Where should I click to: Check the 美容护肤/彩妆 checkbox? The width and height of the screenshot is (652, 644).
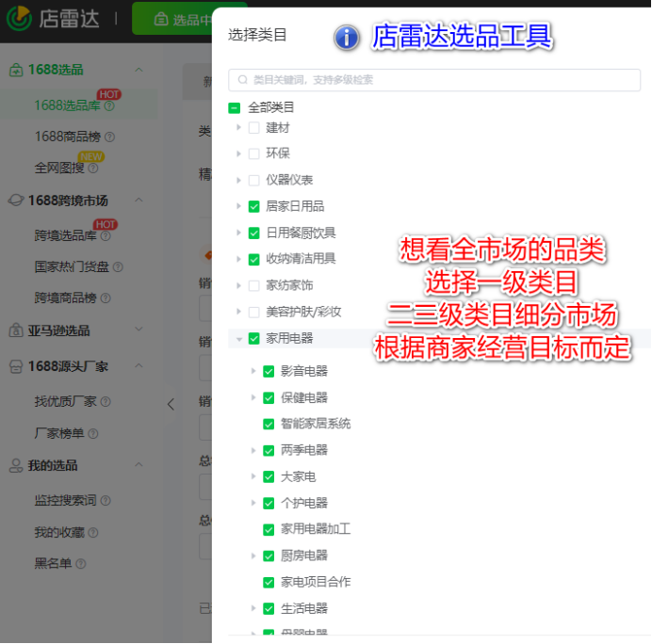254,312
